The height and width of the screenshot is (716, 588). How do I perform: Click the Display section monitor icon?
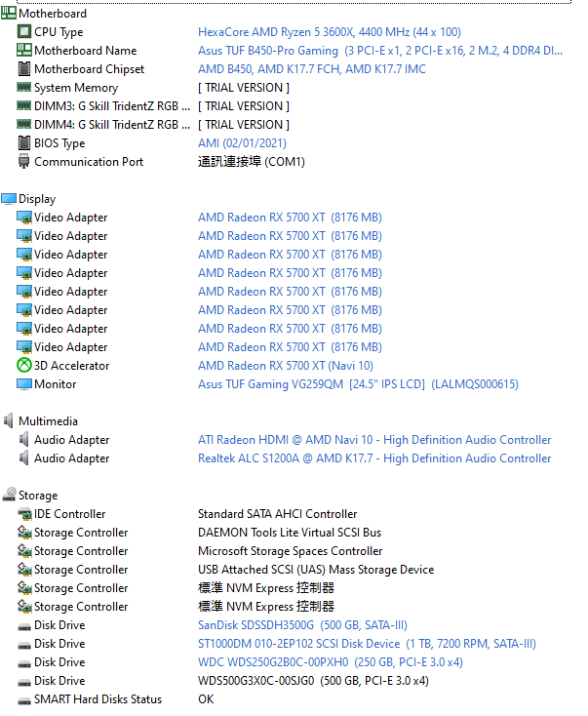pyautogui.click(x=9, y=199)
